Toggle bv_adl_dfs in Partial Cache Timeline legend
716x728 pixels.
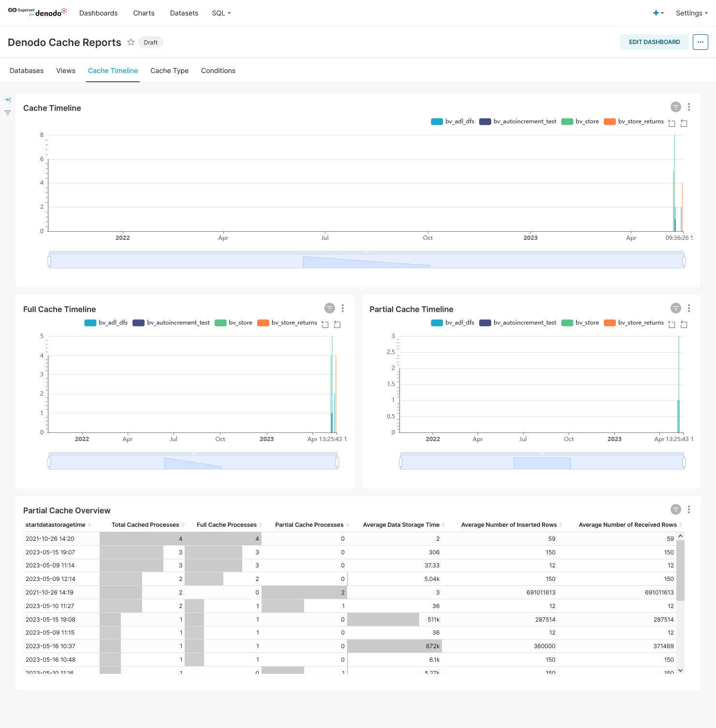tap(453, 323)
